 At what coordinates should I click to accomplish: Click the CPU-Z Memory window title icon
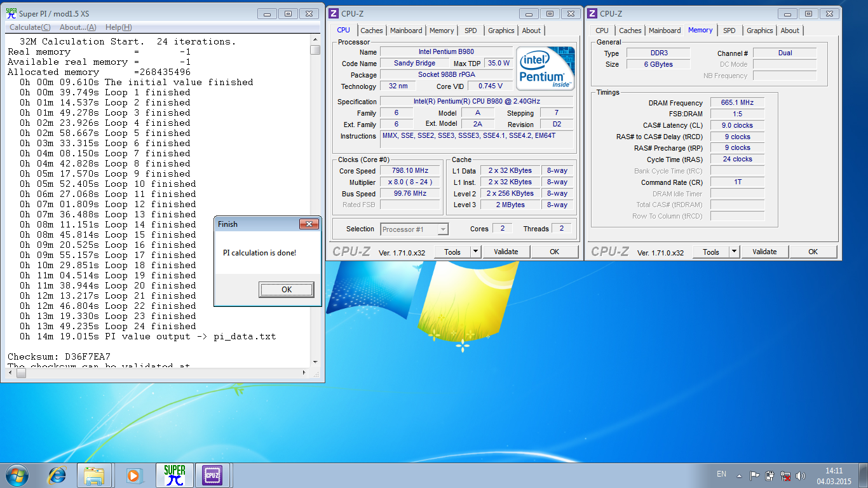(x=592, y=13)
